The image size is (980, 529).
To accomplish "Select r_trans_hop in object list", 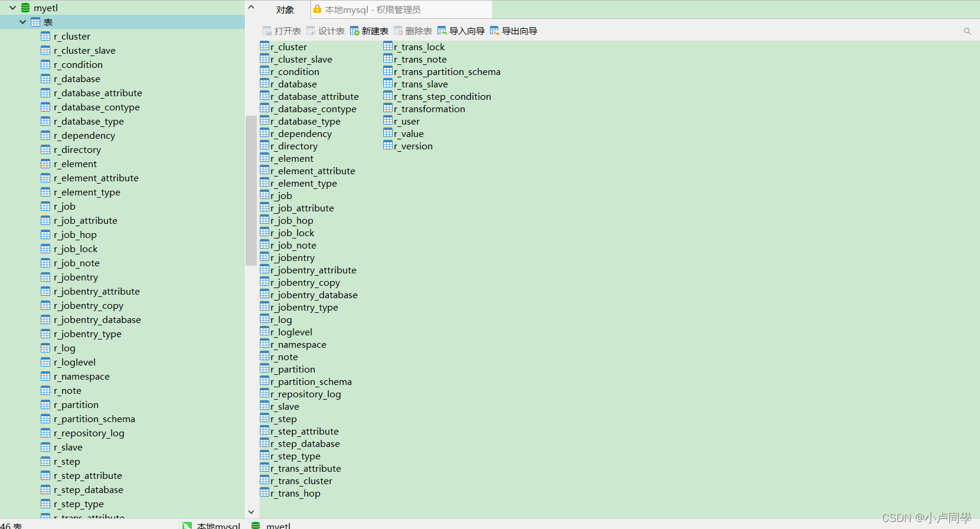I will (x=295, y=494).
